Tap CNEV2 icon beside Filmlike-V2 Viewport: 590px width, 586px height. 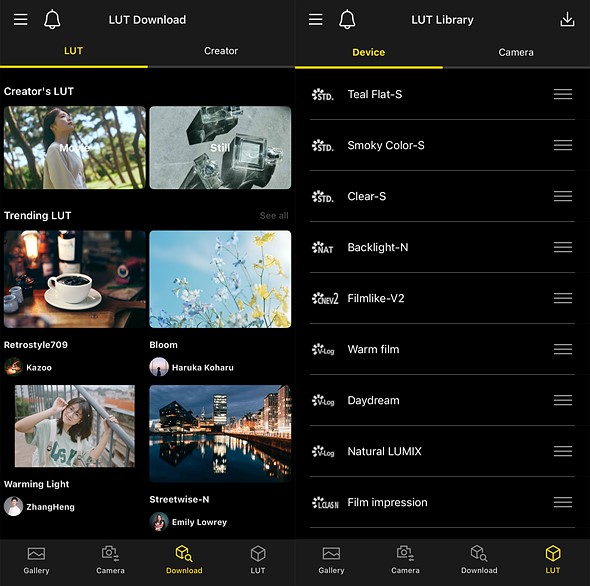tap(325, 298)
